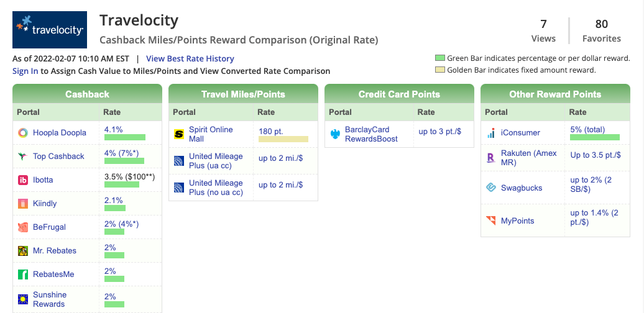Click the Top Cashback hummingbird icon
Viewport: 644px width, 313px height.
tap(23, 156)
